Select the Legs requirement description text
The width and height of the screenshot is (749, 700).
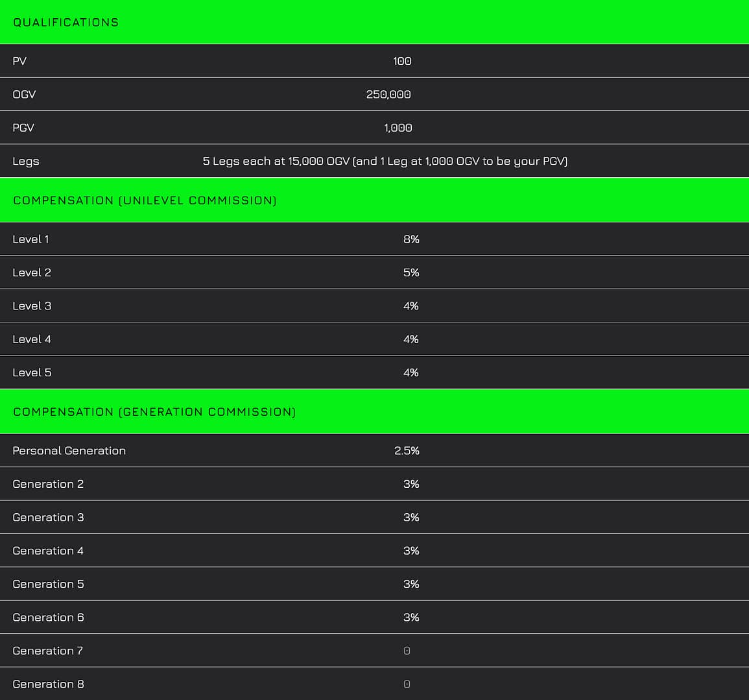tap(385, 161)
